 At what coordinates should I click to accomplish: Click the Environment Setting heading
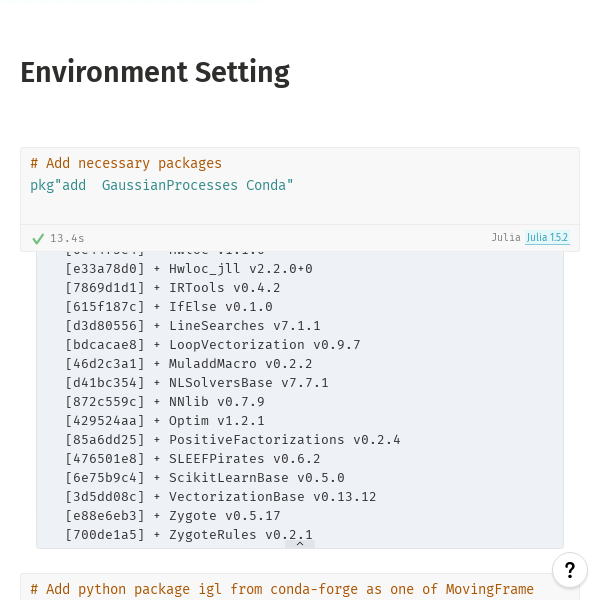155,72
